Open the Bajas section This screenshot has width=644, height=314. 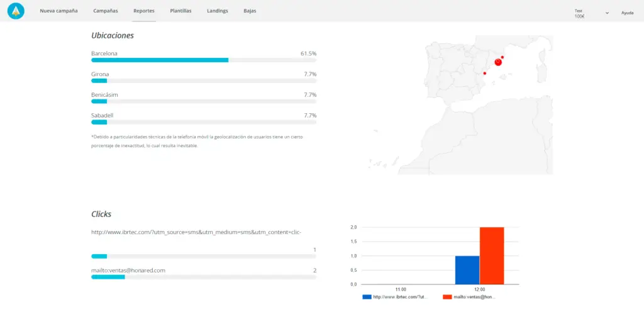[x=250, y=11]
